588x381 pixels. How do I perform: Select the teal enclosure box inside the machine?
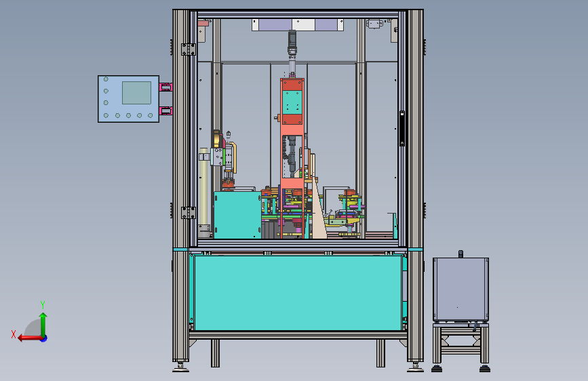237,216
